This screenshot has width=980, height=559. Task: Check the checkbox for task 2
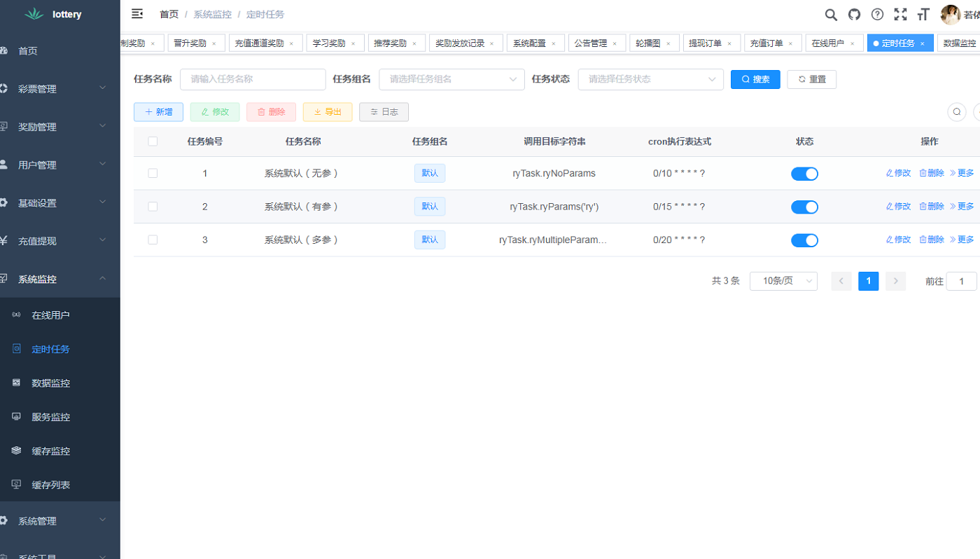[153, 206]
